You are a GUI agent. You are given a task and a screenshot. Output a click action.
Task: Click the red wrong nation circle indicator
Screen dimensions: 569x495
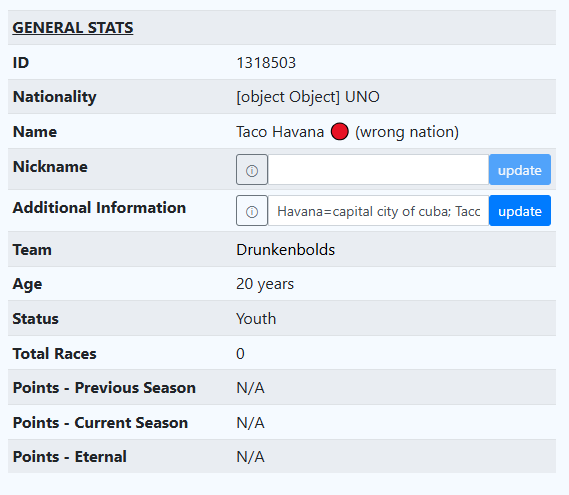(x=340, y=132)
